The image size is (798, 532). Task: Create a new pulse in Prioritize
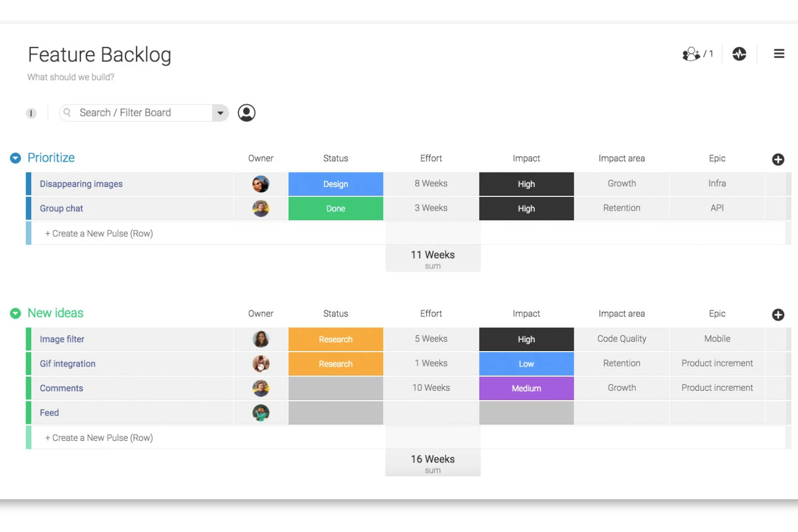point(99,233)
